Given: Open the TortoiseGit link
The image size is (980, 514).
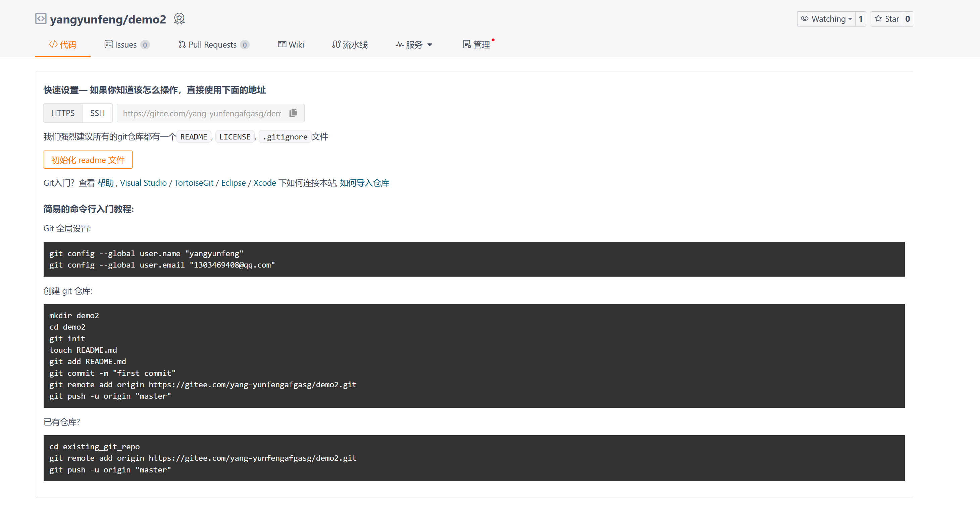Looking at the screenshot, I should (x=194, y=183).
